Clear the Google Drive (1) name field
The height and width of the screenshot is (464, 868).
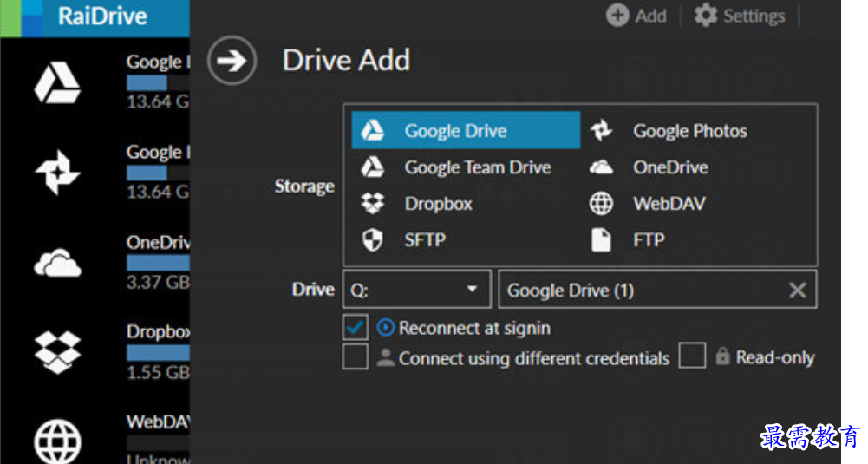pyautogui.click(x=797, y=291)
